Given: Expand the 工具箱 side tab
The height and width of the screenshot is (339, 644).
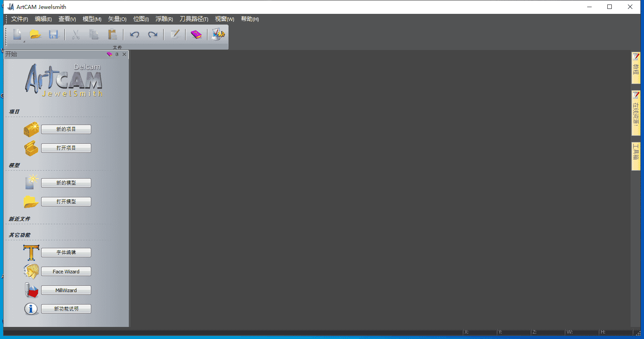Looking at the screenshot, I should click(636, 156).
